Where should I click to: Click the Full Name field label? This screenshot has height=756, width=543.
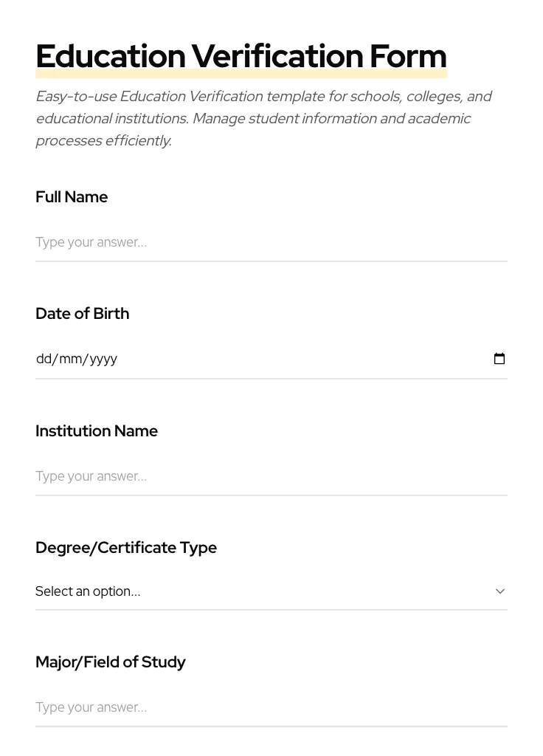(72, 196)
